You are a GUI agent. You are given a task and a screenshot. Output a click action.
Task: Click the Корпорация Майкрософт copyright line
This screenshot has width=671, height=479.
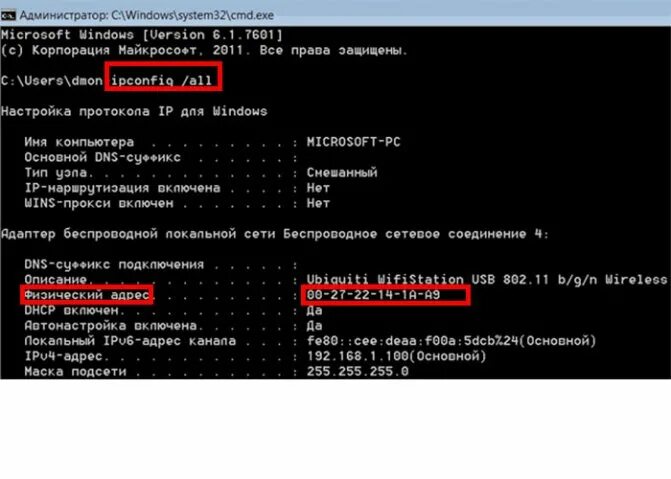(204, 50)
